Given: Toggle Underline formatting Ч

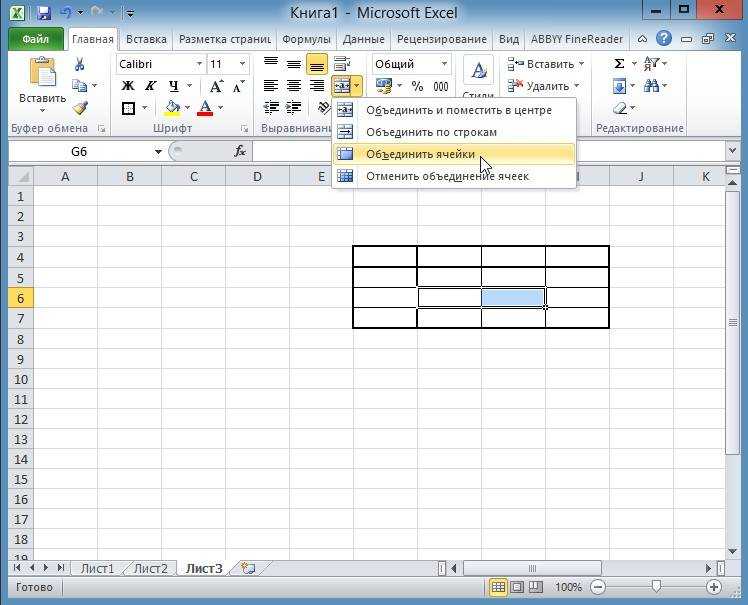Looking at the screenshot, I should (x=174, y=86).
